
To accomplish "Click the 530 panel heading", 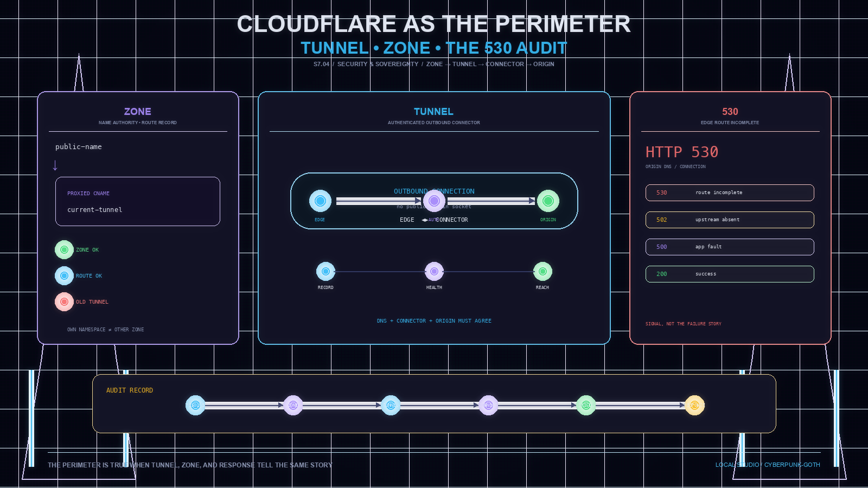I will point(730,111).
